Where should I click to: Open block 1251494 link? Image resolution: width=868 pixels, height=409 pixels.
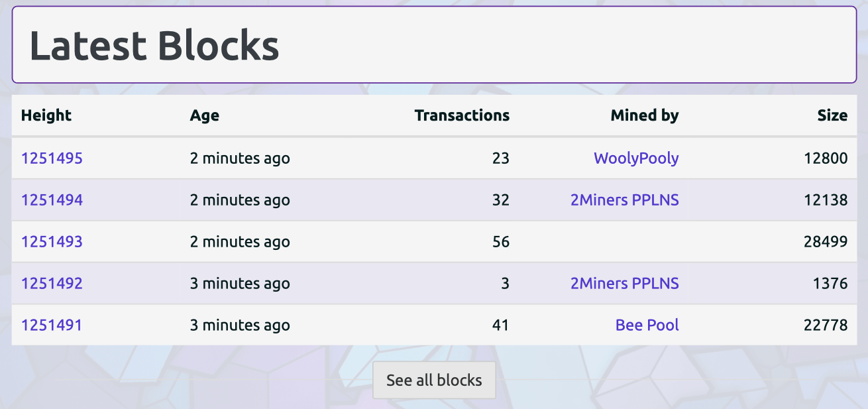tap(52, 200)
